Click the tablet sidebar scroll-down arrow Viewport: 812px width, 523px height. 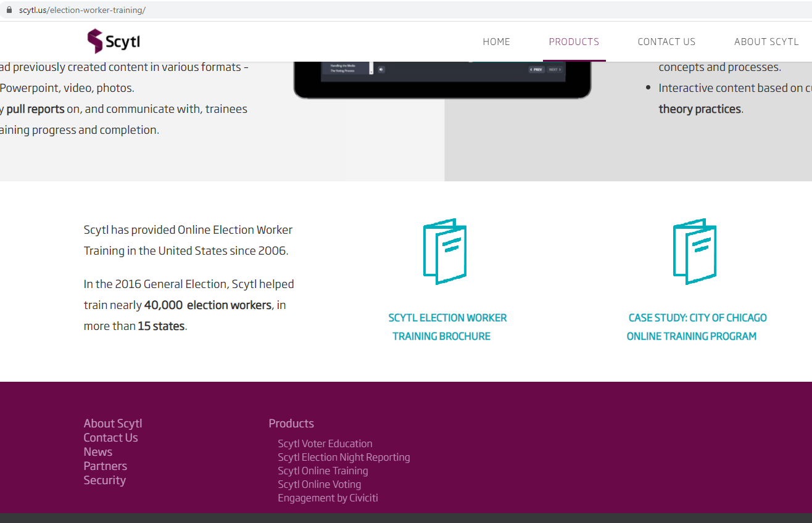tap(371, 72)
